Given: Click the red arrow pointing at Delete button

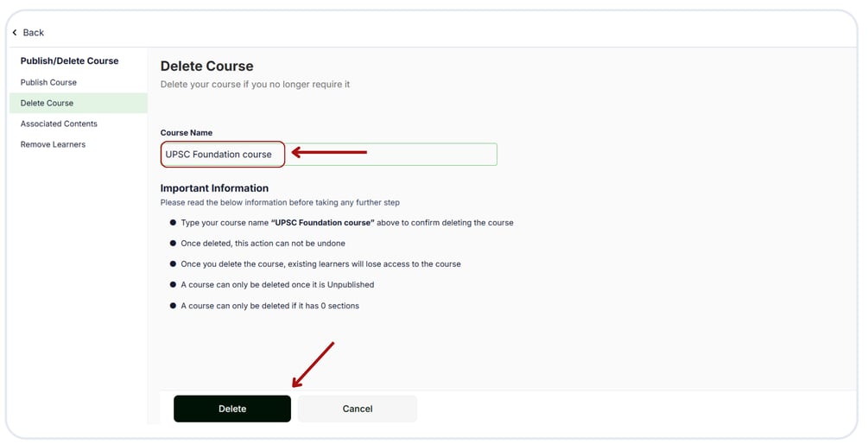Looking at the screenshot, I should pos(313,365).
